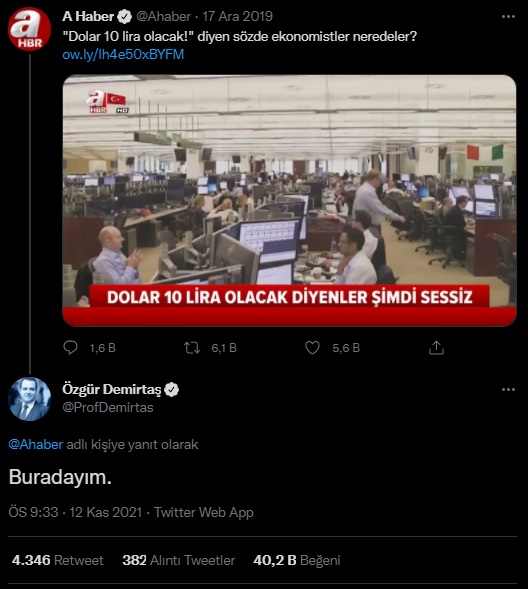Like the A Haber tweet with heart icon
Viewport: 528px width, 589px height.
[312, 348]
